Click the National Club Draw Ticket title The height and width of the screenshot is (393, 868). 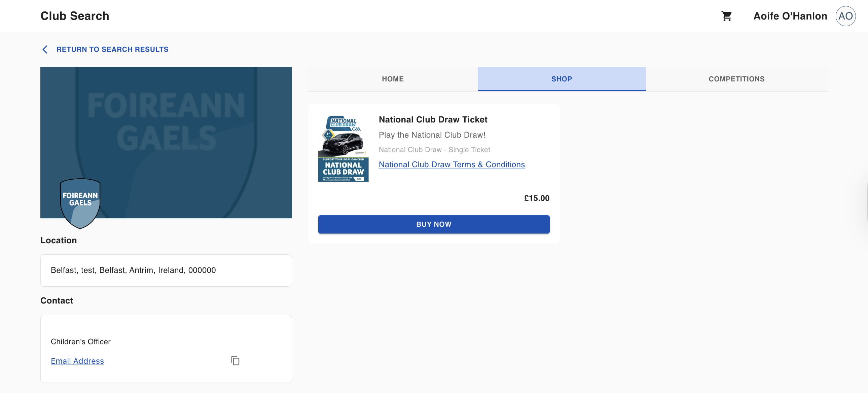click(x=433, y=120)
